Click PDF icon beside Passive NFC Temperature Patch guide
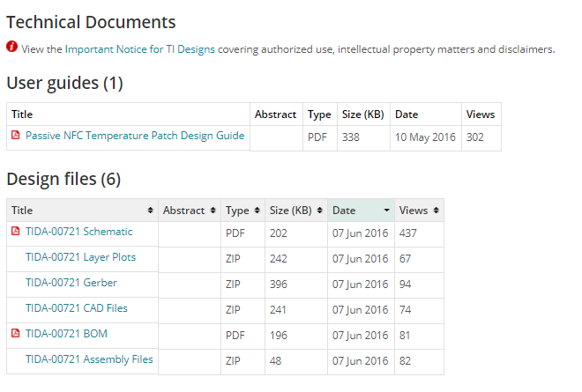 (16, 135)
